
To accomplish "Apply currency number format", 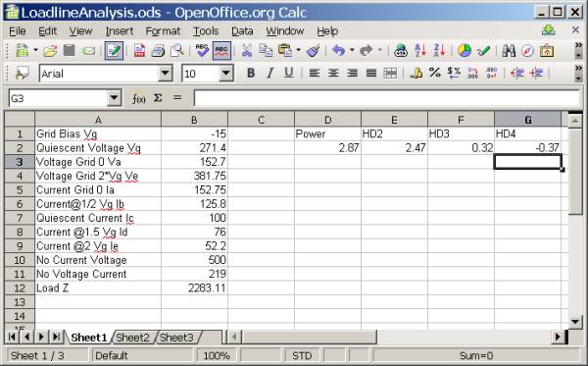I will (x=416, y=73).
